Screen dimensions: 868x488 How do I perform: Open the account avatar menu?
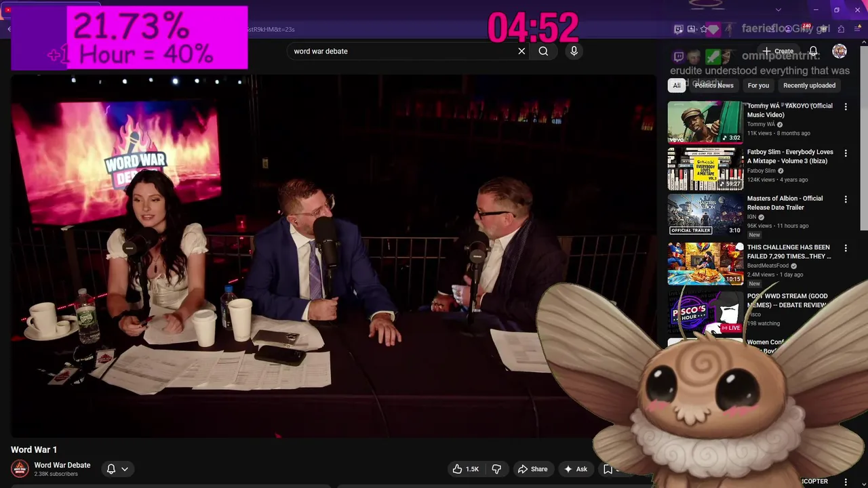(x=840, y=51)
